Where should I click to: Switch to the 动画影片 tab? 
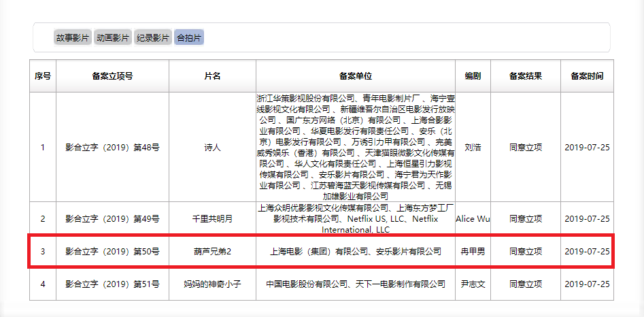pos(112,38)
